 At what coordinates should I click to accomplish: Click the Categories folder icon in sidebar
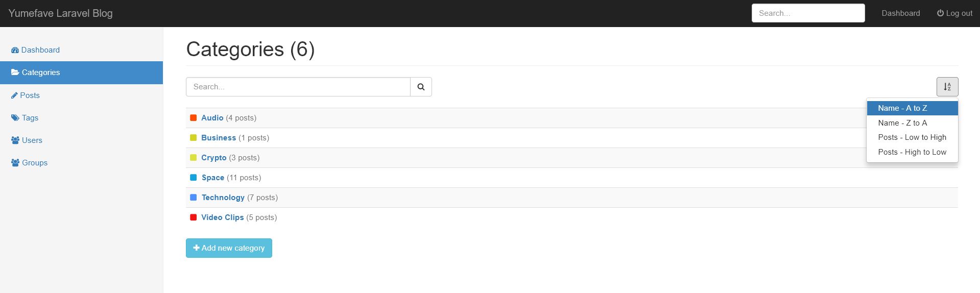click(x=15, y=72)
